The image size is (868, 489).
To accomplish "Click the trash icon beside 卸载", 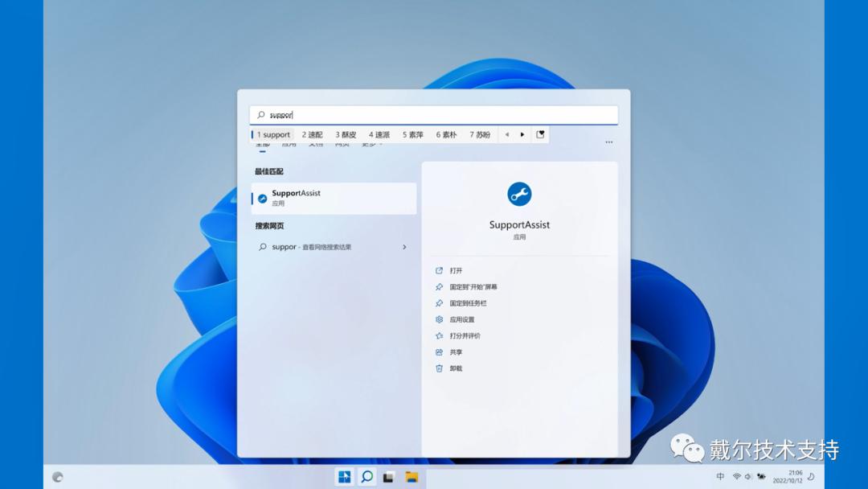I will 439,368.
